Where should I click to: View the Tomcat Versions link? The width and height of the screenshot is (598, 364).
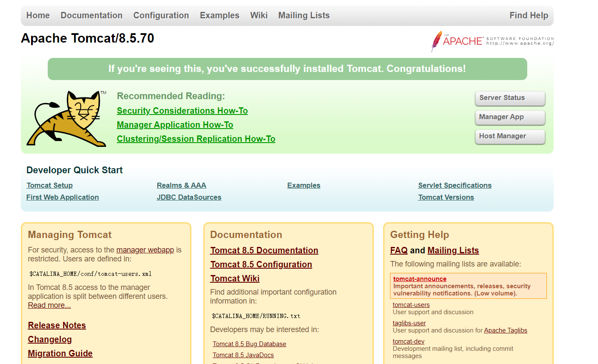click(446, 197)
